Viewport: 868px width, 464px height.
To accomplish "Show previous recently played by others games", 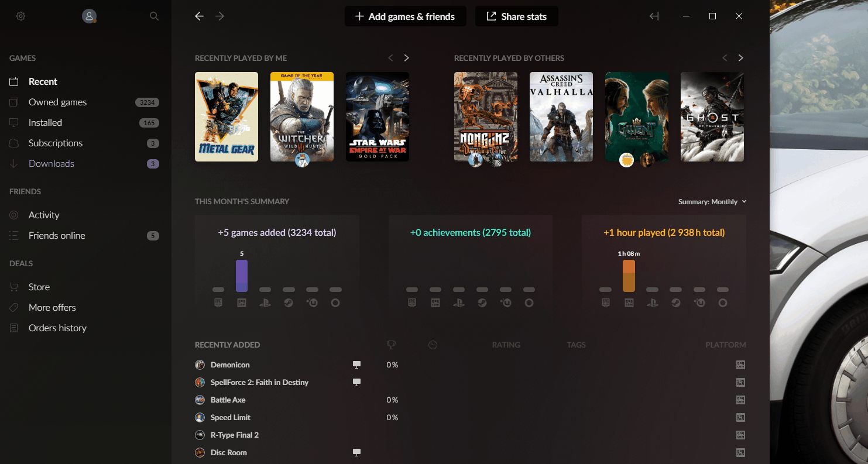I will (x=725, y=58).
